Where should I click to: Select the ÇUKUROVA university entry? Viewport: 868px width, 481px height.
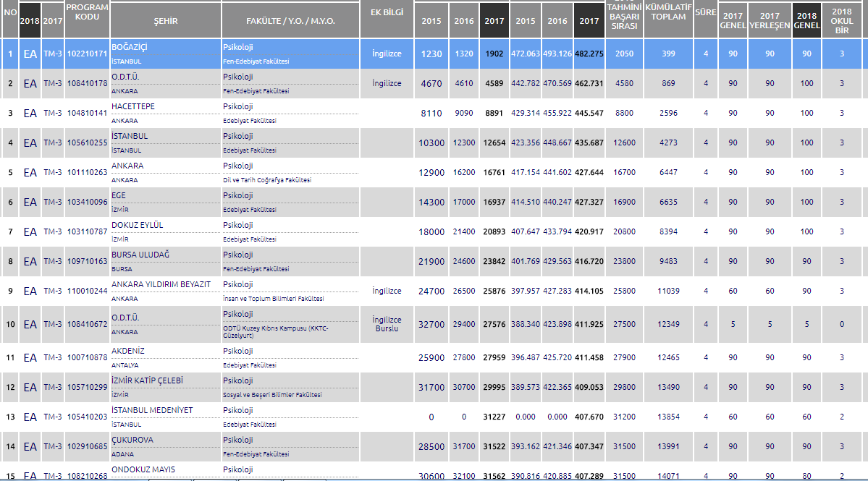pyautogui.click(x=132, y=440)
